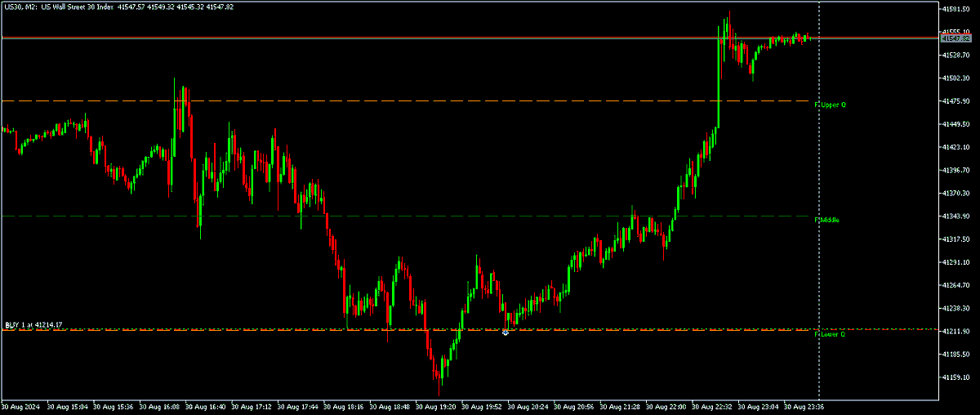Click the 30 Aug 19:20 time label
This screenshot has height=415, width=980.
(x=435, y=405)
